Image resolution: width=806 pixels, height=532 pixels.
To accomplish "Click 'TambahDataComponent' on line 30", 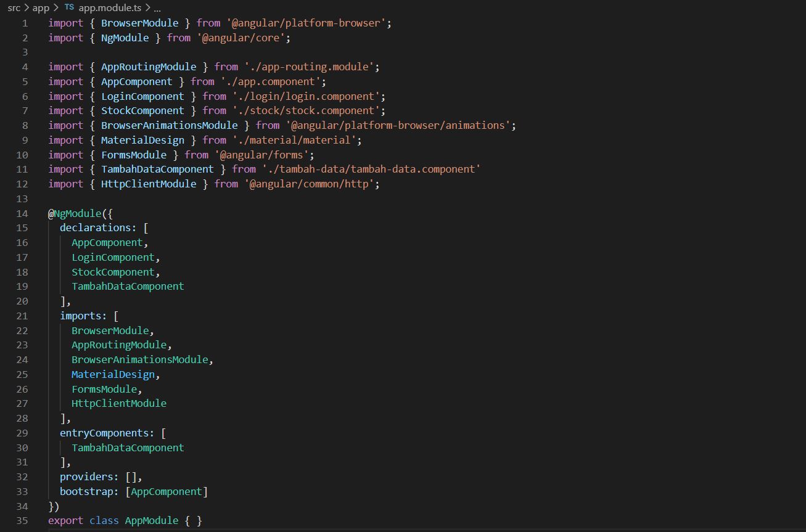I will [x=128, y=448].
